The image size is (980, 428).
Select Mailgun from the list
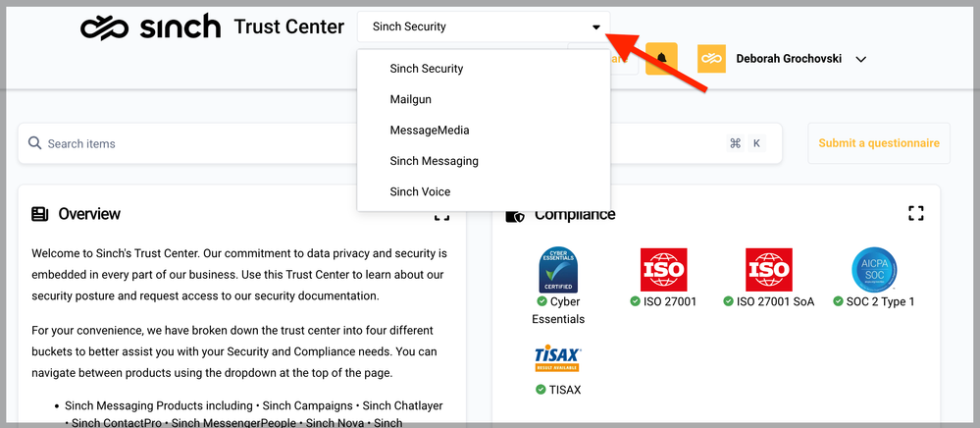pos(484,99)
